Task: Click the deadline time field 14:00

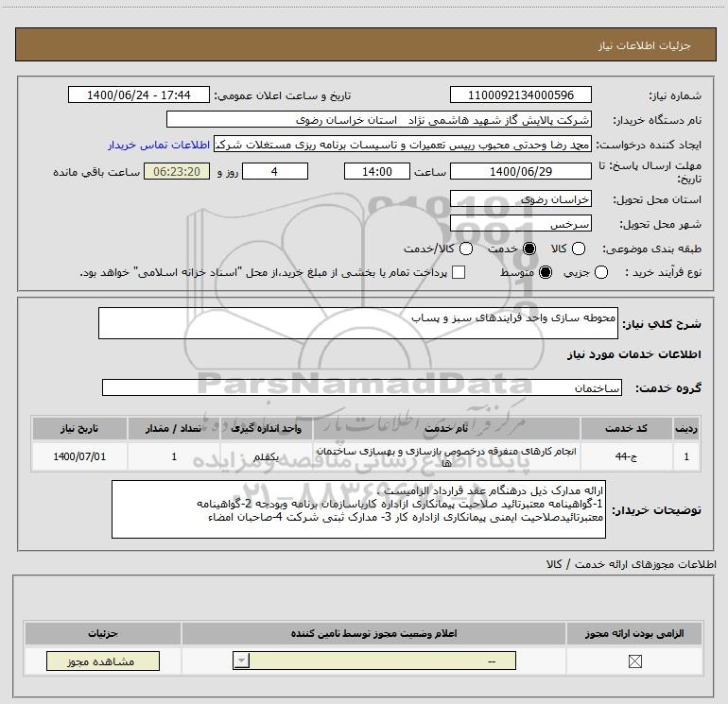Action: pyautogui.click(x=377, y=172)
